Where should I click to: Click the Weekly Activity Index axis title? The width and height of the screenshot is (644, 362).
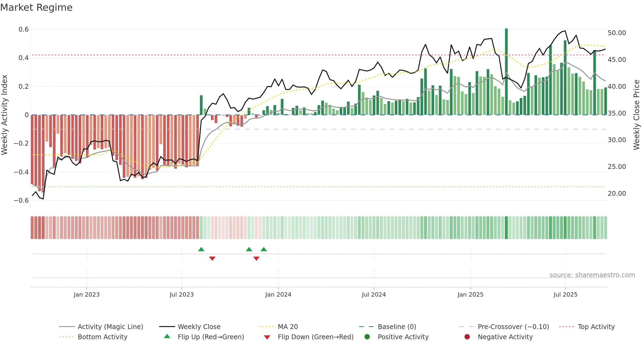pyautogui.click(x=5, y=115)
